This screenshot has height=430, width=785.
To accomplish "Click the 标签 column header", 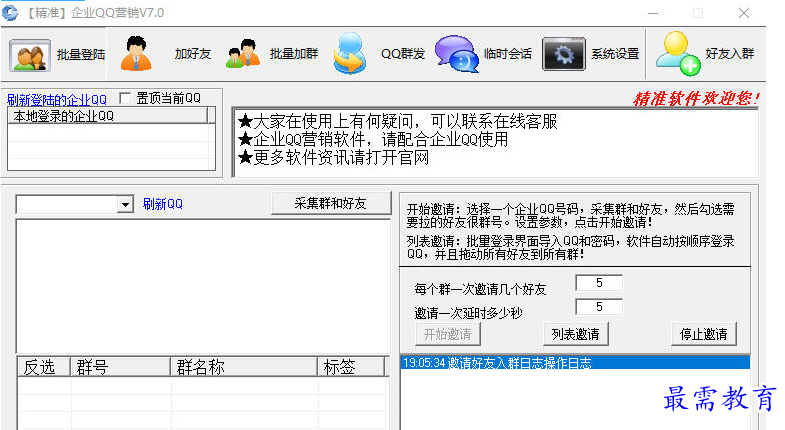I will (x=351, y=367).
